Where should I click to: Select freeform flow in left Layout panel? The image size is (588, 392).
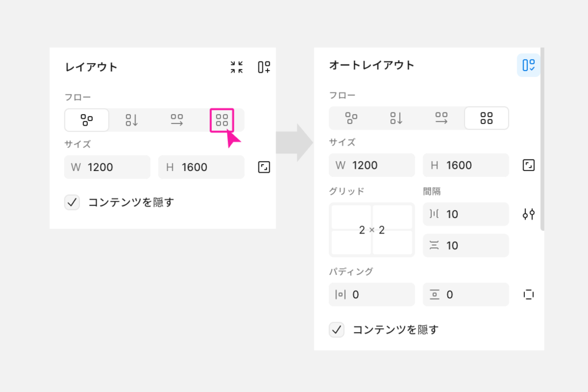pyautogui.click(x=87, y=121)
